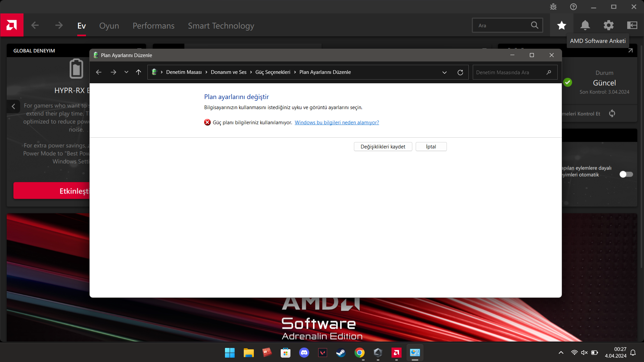The height and width of the screenshot is (362, 644).
Task: Click the battery tray icon
Action: point(595,353)
